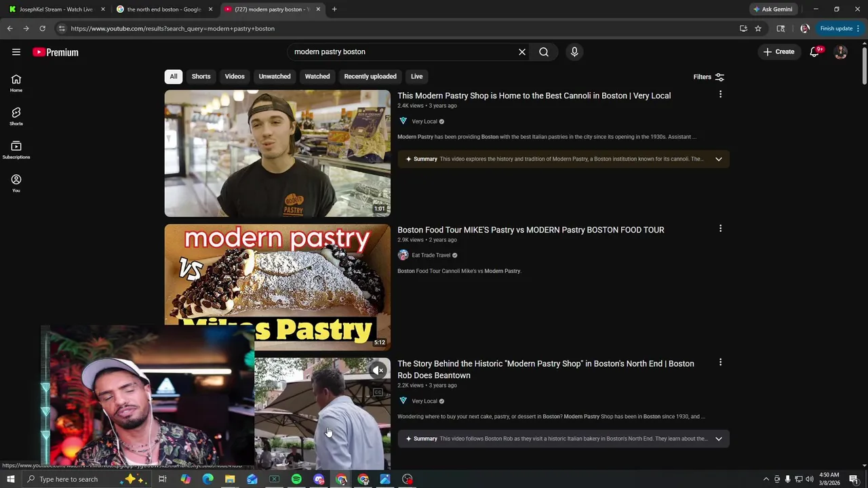Screen dimensions: 868x488
Task: Bookmark this page with the star icon
Action: pyautogui.click(x=758, y=28)
